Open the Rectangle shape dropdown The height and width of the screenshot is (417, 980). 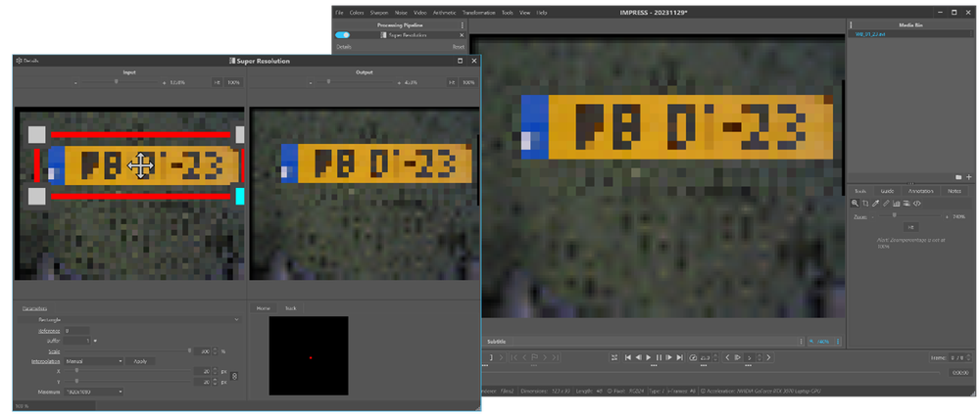(129, 320)
